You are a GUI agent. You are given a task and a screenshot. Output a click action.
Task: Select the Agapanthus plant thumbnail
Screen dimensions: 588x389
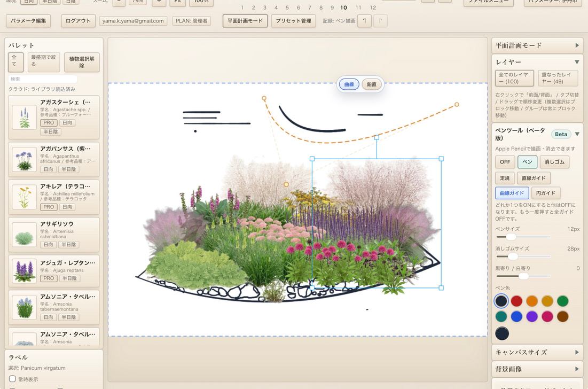pos(24,159)
